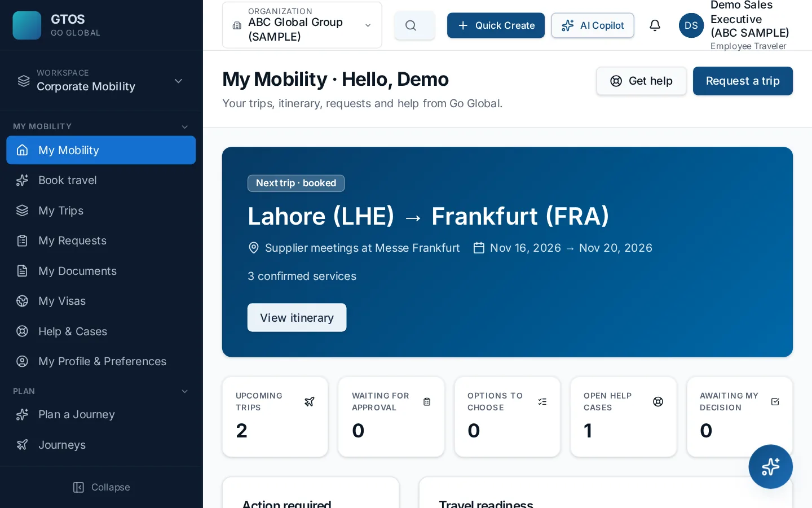812x508 pixels.
Task: Open the Workspace Corporate Mobility dropdown
Action: pyautogui.click(x=101, y=81)
